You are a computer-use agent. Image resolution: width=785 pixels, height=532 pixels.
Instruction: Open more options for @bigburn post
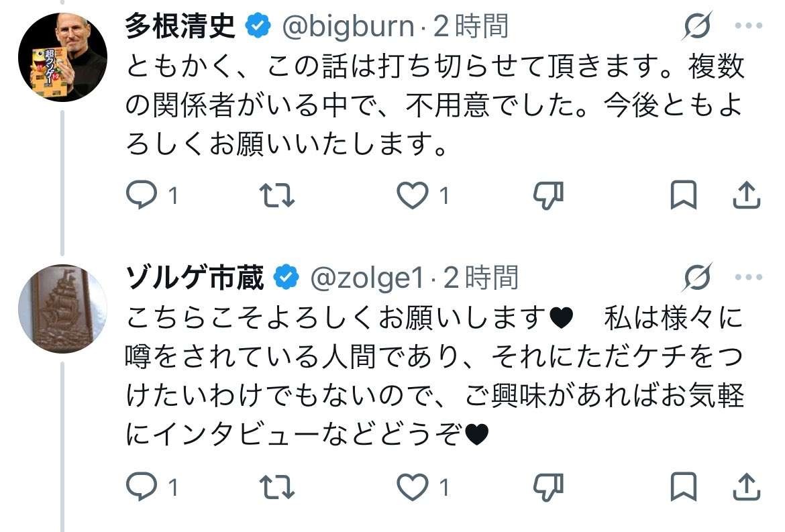(748, 28)
